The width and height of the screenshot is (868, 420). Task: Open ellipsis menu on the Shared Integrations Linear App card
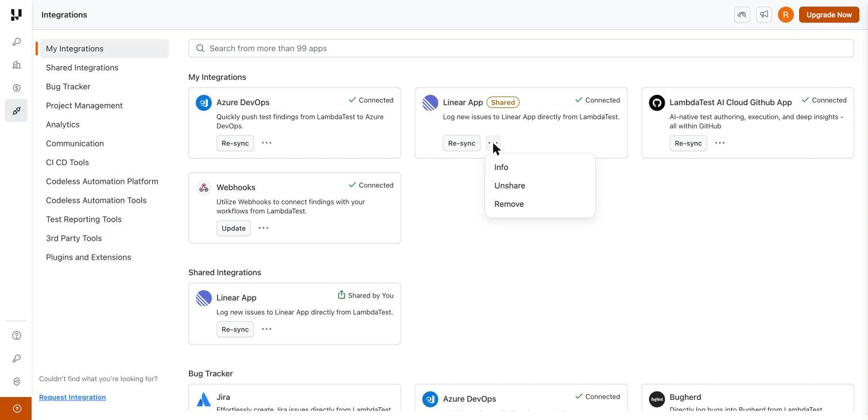tap(266, 329)
